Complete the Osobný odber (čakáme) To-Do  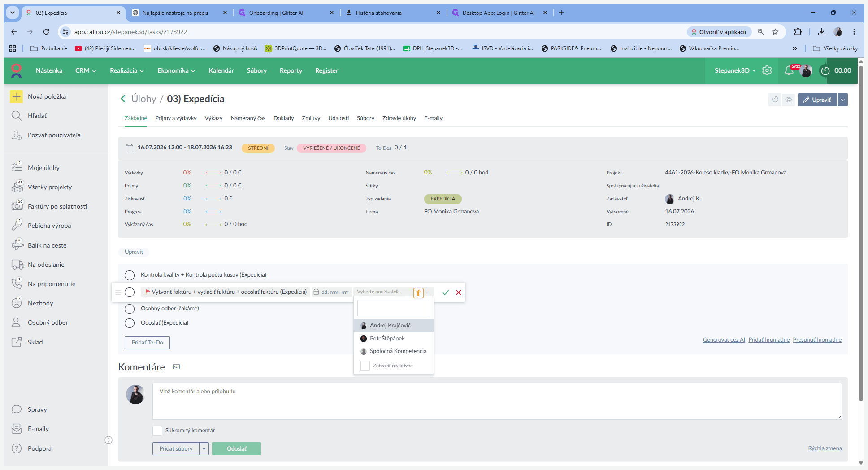(x=130, y=309)
